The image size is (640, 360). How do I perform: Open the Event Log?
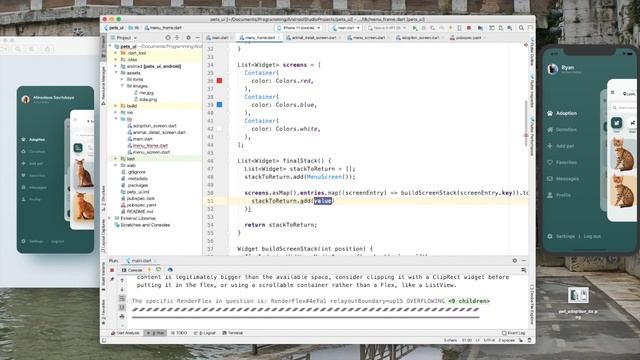point(514,333)
